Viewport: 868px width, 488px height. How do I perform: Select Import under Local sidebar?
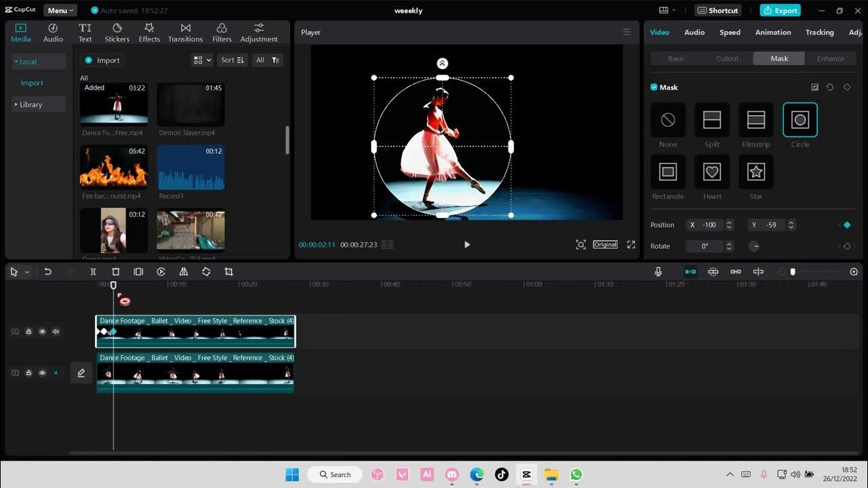tap(32, 83)
